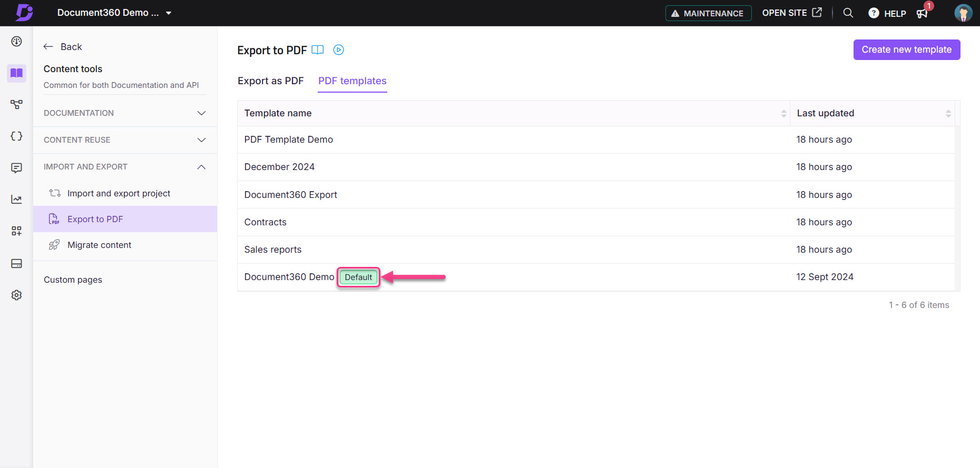
Task: Expand the DOCUMENTATION section
Action: tap(125, 113)
